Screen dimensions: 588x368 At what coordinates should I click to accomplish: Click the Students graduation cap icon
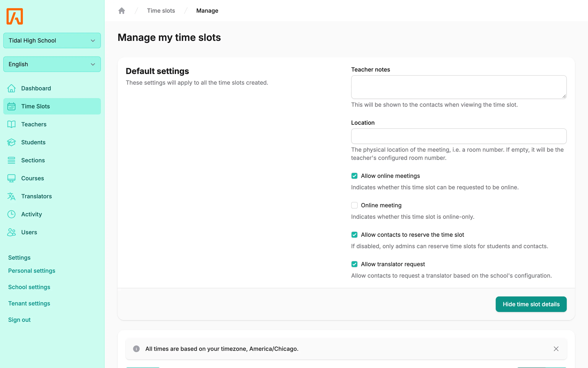(11, 142)
